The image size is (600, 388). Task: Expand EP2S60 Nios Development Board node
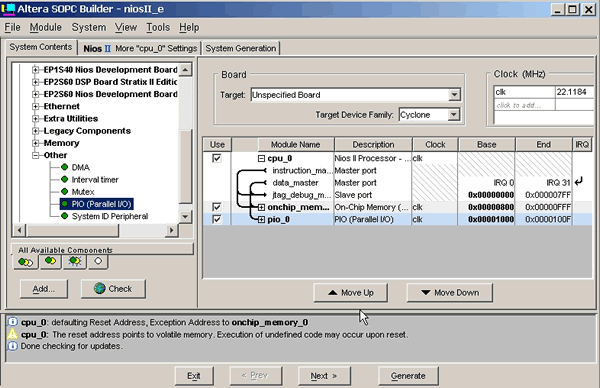(x=36, y=94)
